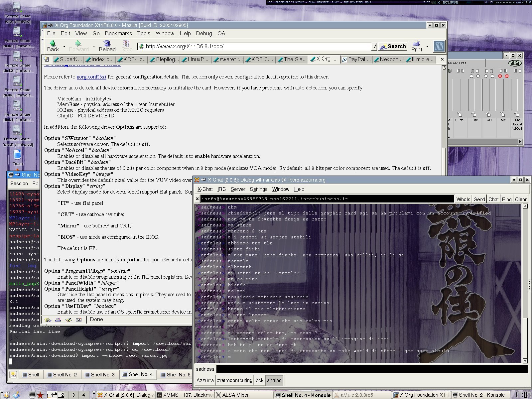Open the Address Book icon in Mozilla status bar
The image size is (532, 399).
pyautogui.click(x=79, y=320)
